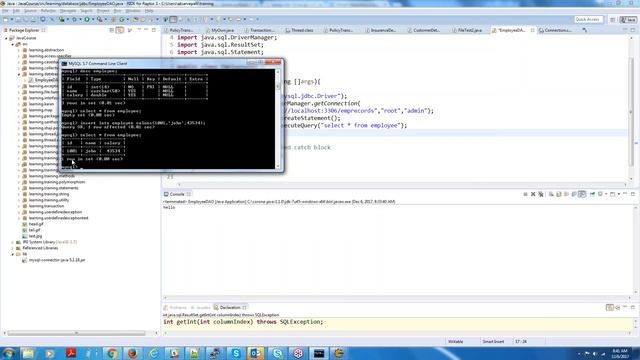
Task: Open the File menu
Action: pos(5,11)
